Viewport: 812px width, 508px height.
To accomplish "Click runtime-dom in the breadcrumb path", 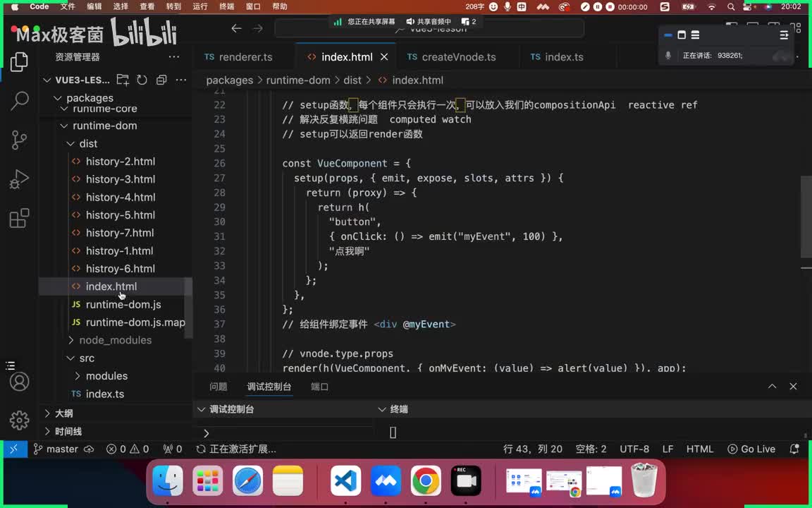I will click(297, 80).
